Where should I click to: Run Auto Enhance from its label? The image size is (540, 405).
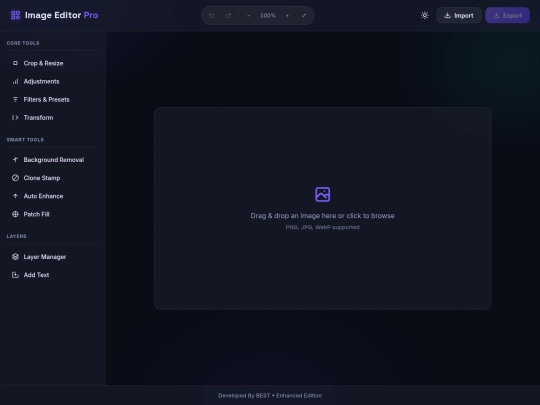click(43, 196)
